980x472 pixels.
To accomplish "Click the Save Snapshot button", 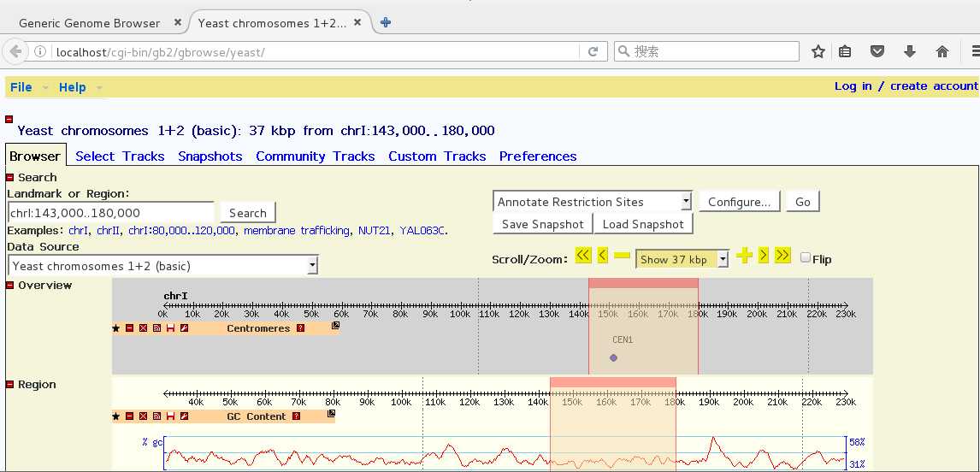I will point(542,224).
